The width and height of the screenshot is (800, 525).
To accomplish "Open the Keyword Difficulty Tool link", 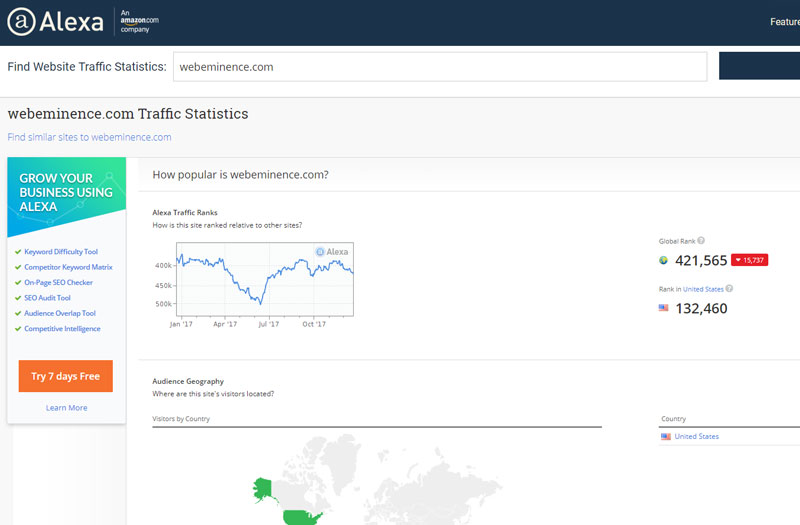I will [61, 252].
